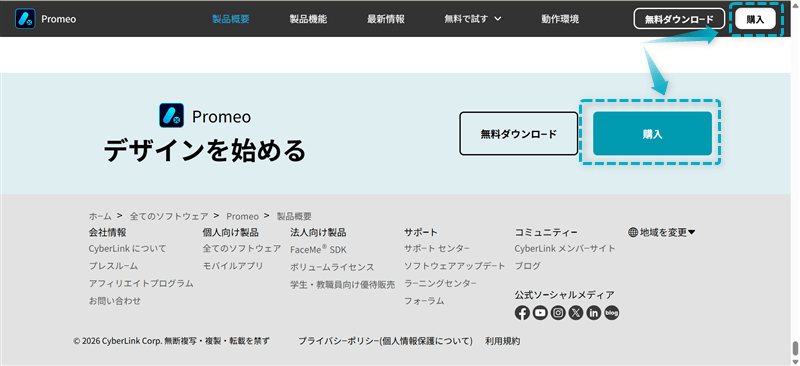Open the YouTube social media icon
The height and width of the screenshot is (366, 800).
(540, 313)
